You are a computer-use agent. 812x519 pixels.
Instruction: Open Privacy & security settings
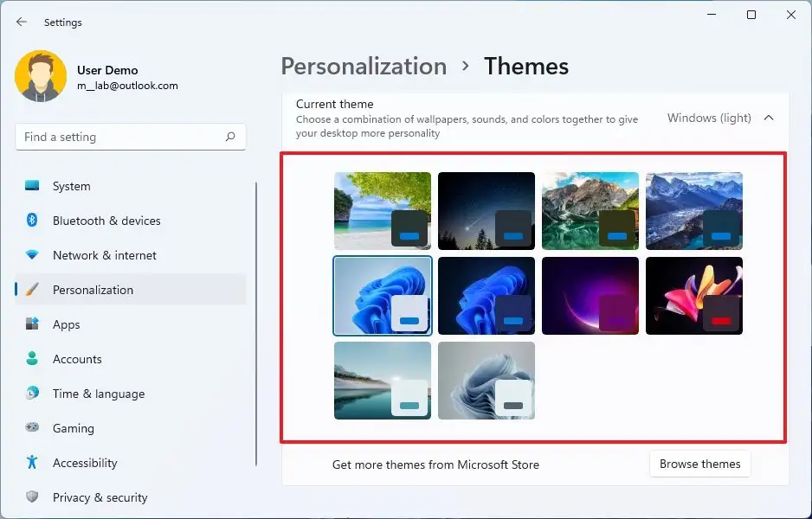pos(100,497)
